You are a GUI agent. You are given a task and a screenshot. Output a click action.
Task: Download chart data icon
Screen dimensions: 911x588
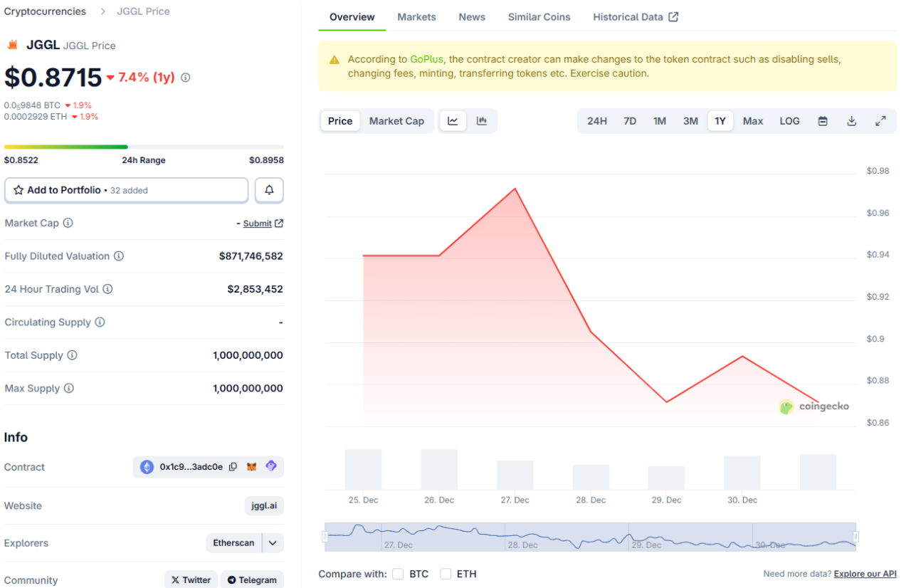tap(851, 121)
